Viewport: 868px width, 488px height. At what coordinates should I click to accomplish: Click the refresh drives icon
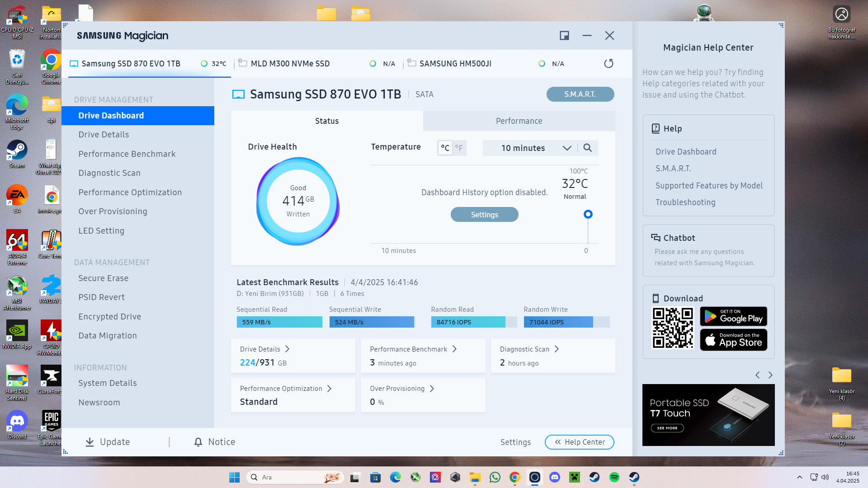point(609,64)
